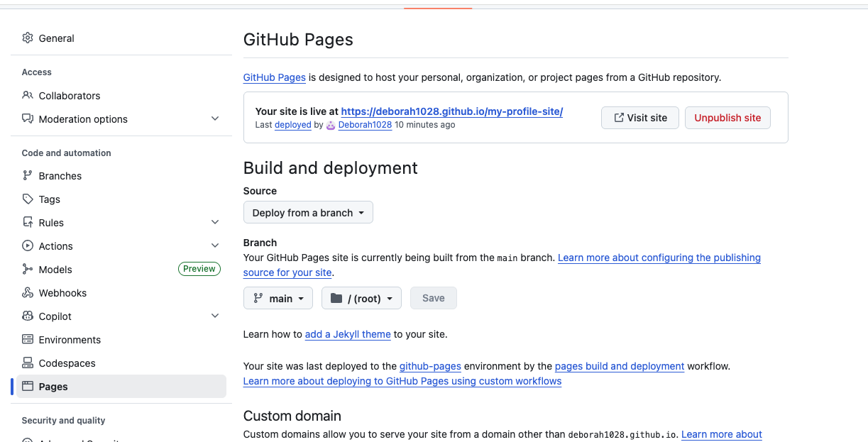Screen dimensions: 868x442
Task: Open Webhooks settings
Action: (x=121, y=293)
